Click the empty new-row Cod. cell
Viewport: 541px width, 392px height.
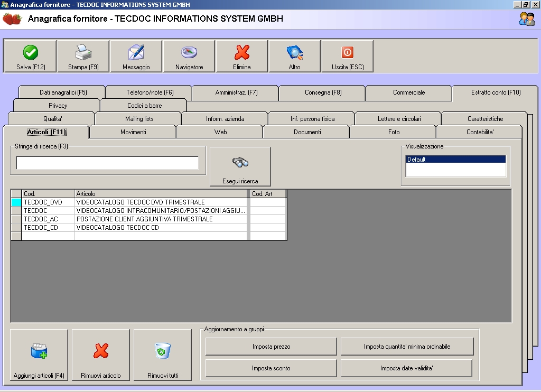pyautogui.click(x=48, y=236)
